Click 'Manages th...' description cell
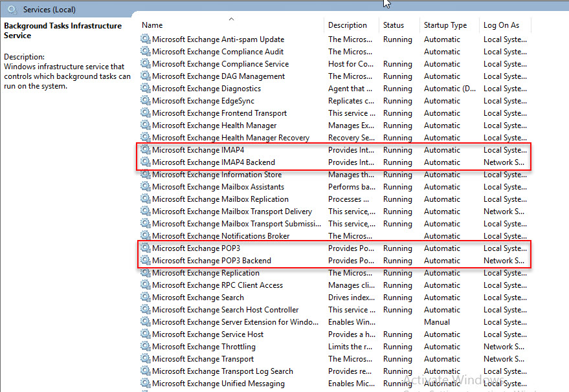Image resolution: width=569 pixels, height=392 pixels. (351, 175)
